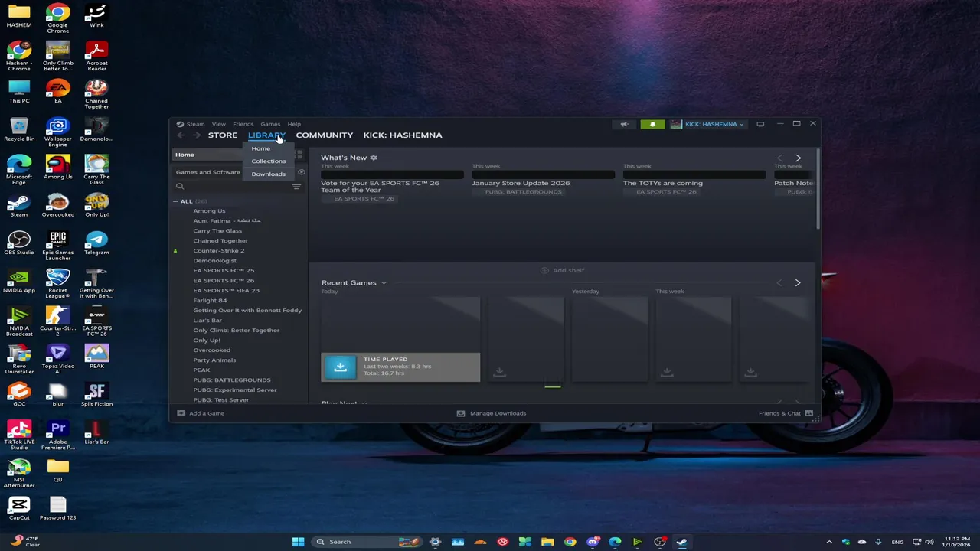Select Liar's Bar in game list

point(207,321)
